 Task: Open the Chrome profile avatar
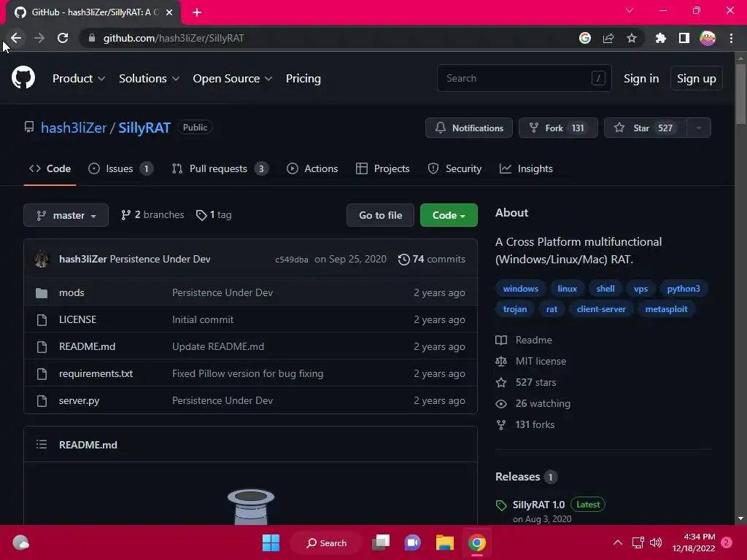pos(708,38)
